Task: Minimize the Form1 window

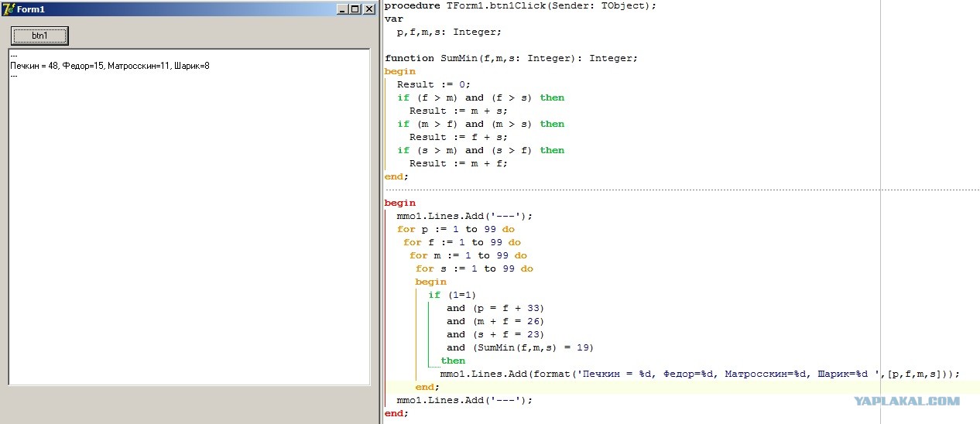Action: 343,9
